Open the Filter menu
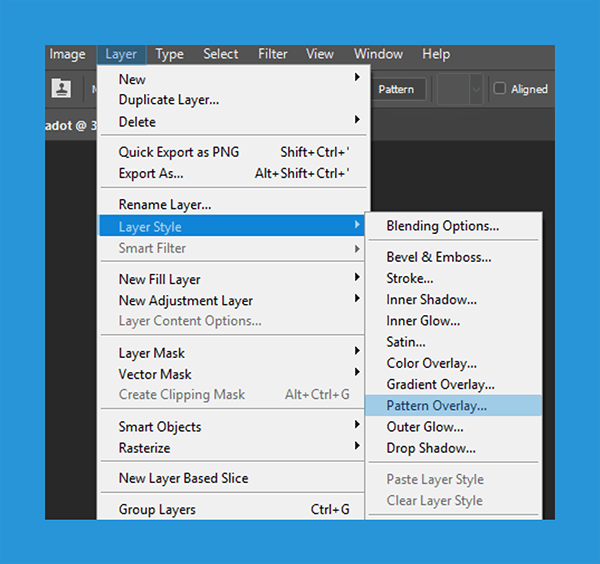This screenshot has width=600, height=564. (272, 54)
